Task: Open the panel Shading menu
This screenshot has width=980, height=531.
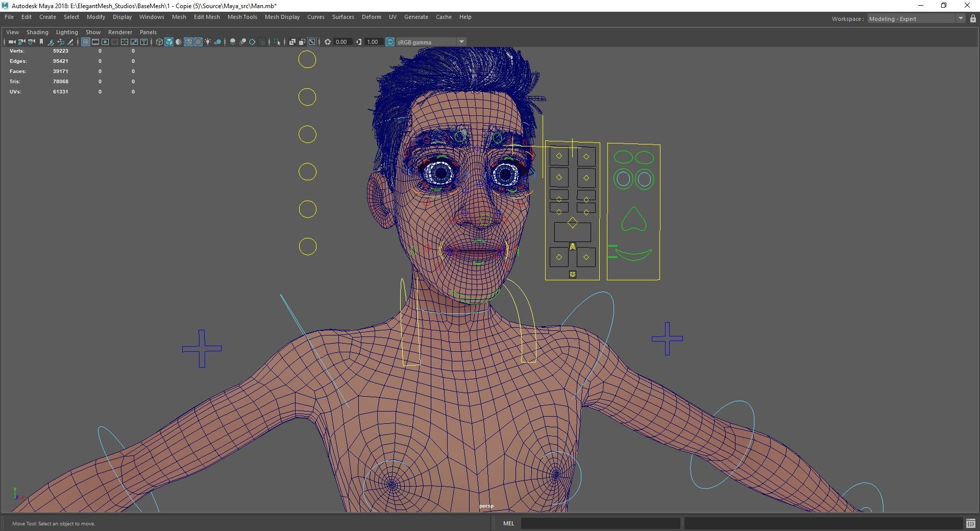Action: [37, 32]
